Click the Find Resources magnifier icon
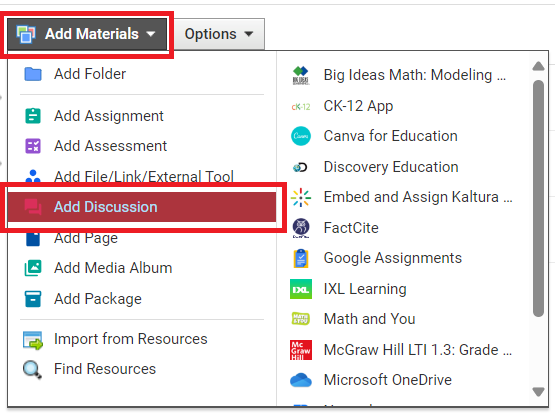 [33, 370]
